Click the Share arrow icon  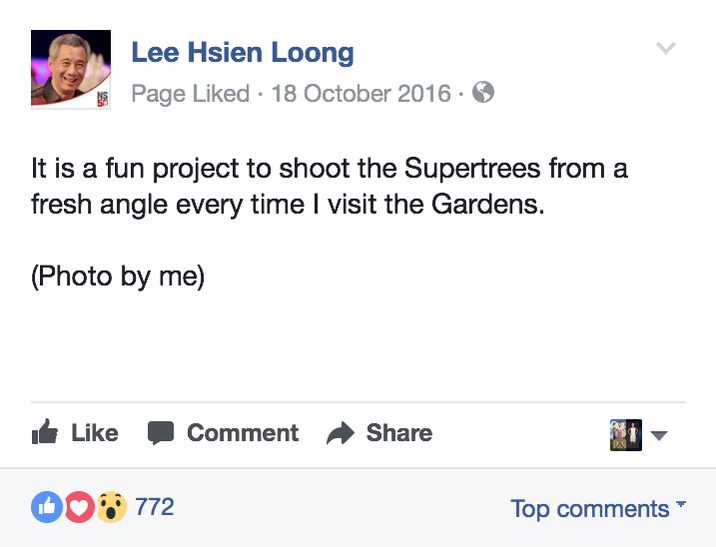click(x=340, y=433)
